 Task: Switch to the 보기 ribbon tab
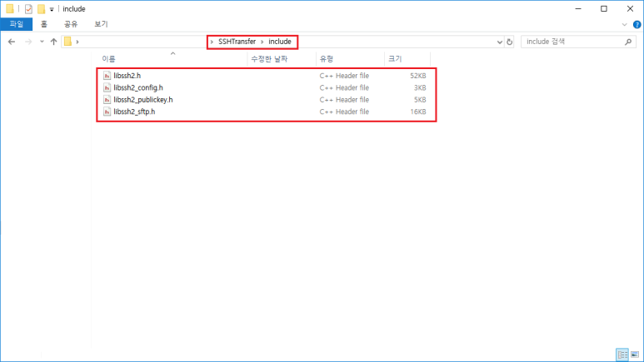tap(101, 24)
